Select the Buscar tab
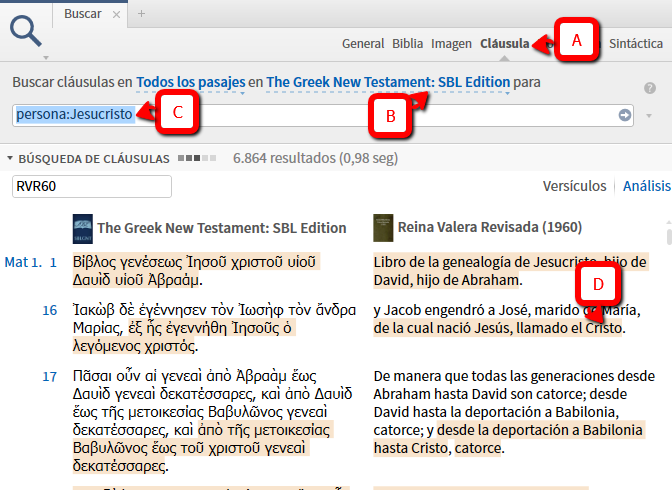 point(83,14)
